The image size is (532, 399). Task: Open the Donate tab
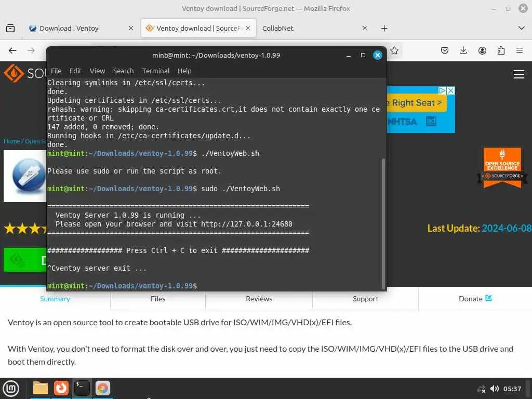tap(475, 299)
